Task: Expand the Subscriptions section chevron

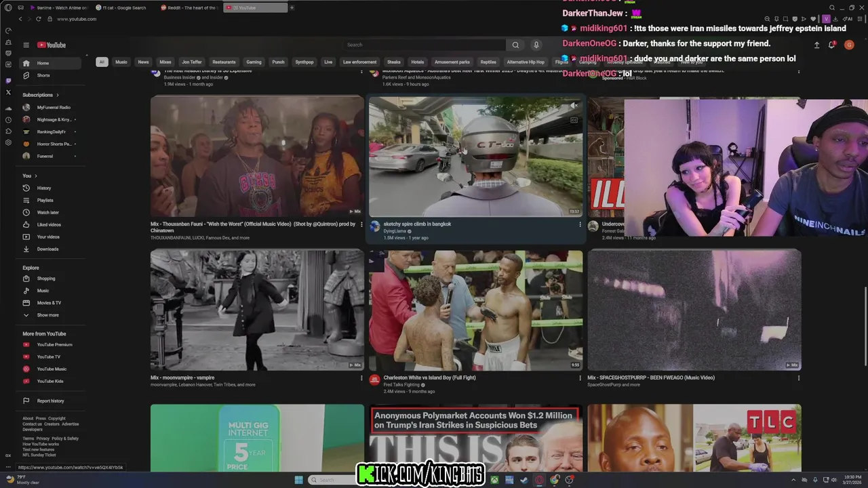Action: coord(57,95)
